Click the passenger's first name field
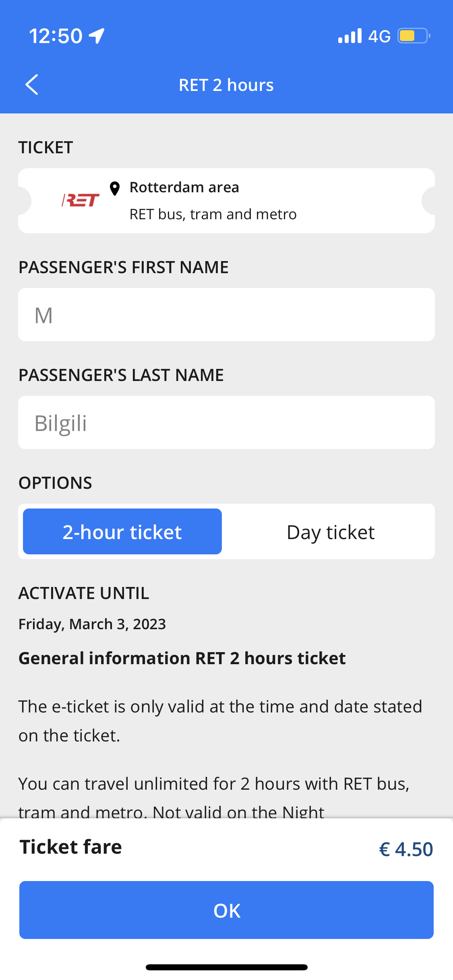 pos(226,315)
